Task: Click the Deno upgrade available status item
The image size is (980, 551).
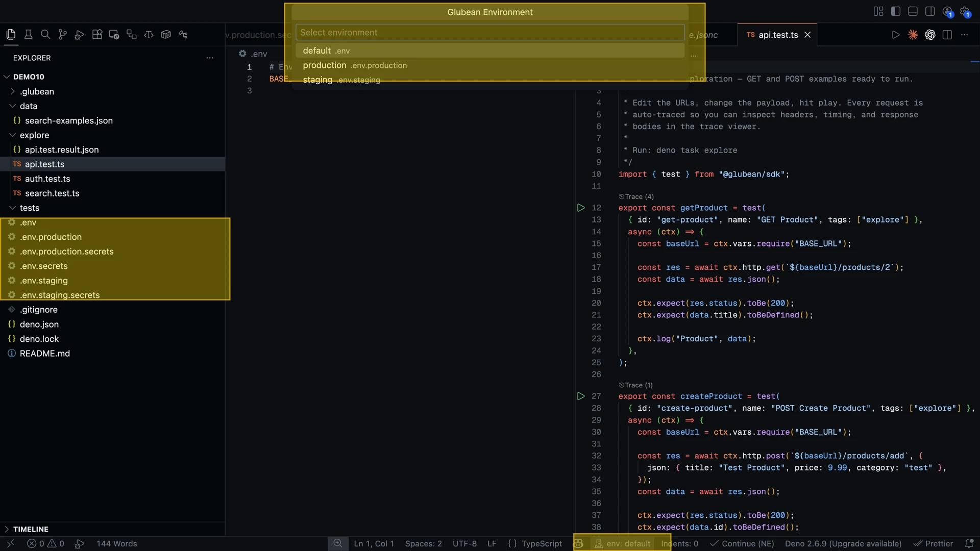Action: click(843, 543)
